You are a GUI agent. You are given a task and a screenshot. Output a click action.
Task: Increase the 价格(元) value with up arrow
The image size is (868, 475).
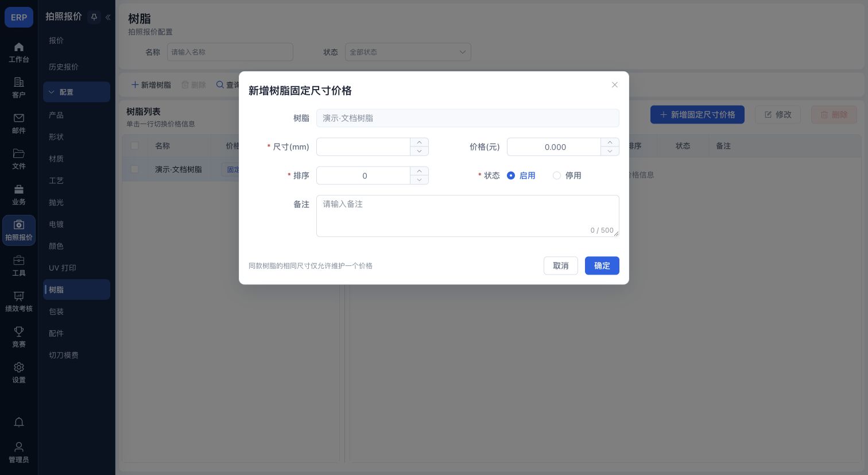coord(610,142)
